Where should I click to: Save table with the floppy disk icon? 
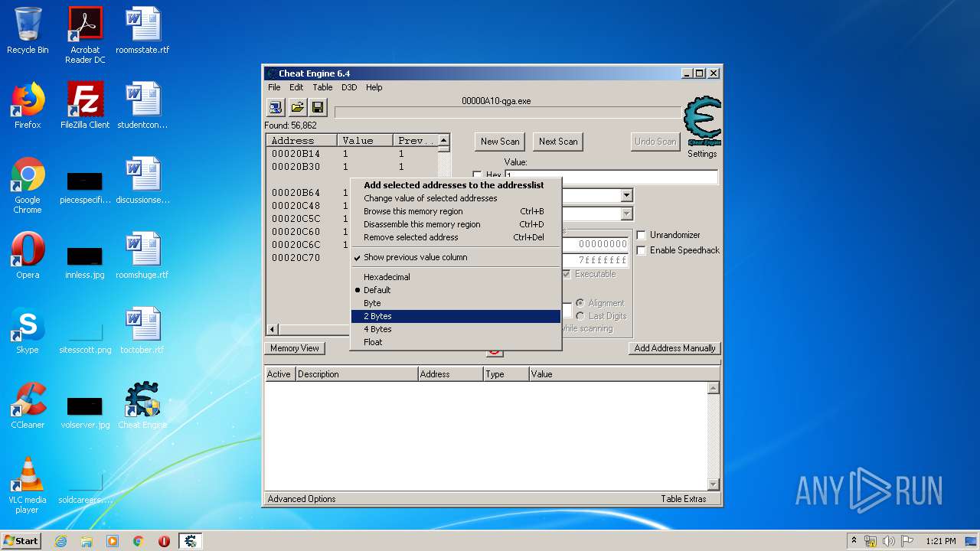pyautogui.click(x=317, y=107)
